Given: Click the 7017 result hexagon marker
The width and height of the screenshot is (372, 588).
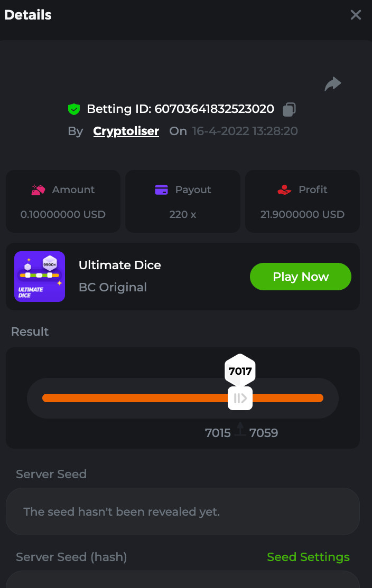Looking at the screenshot, I should point(240,371).
